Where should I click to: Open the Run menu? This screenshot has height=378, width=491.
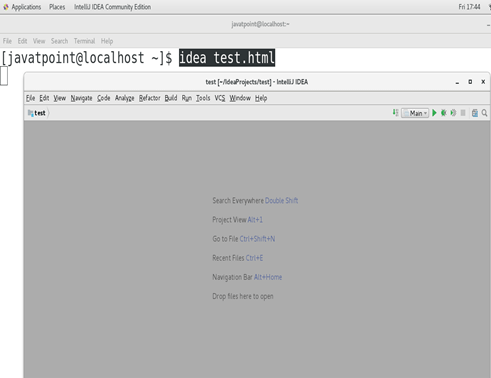coord(187,98)
